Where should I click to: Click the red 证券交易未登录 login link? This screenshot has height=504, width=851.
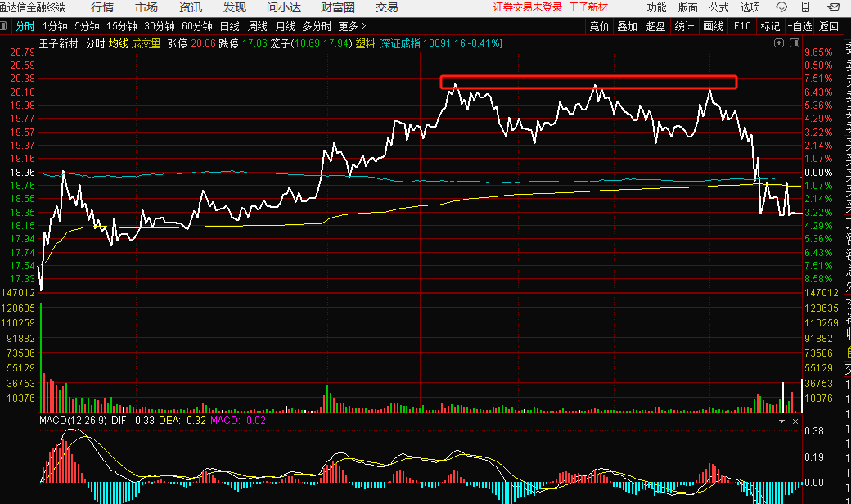pos(528,7)
